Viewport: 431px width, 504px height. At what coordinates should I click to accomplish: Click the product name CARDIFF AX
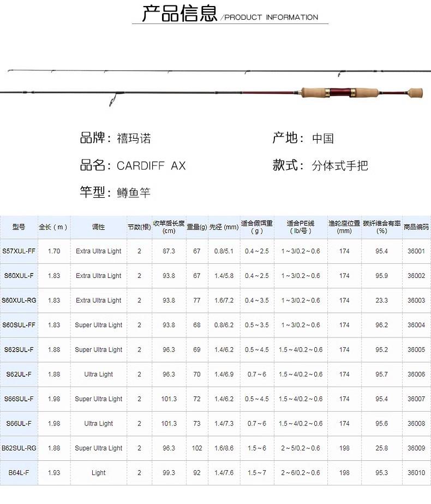[151, 166]
